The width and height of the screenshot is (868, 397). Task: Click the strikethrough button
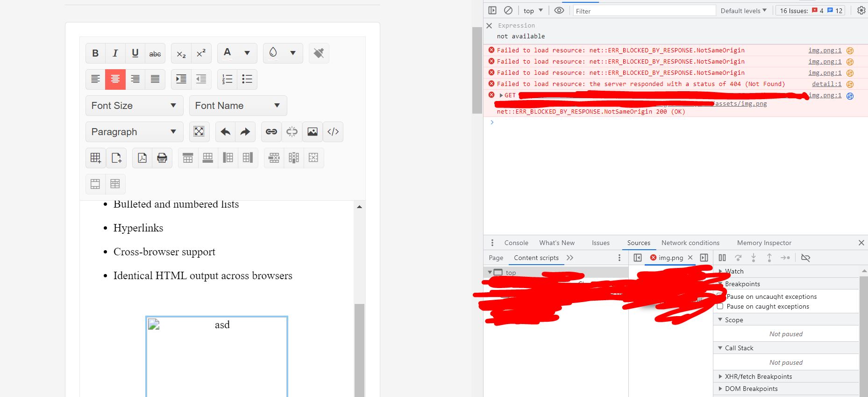155,53
